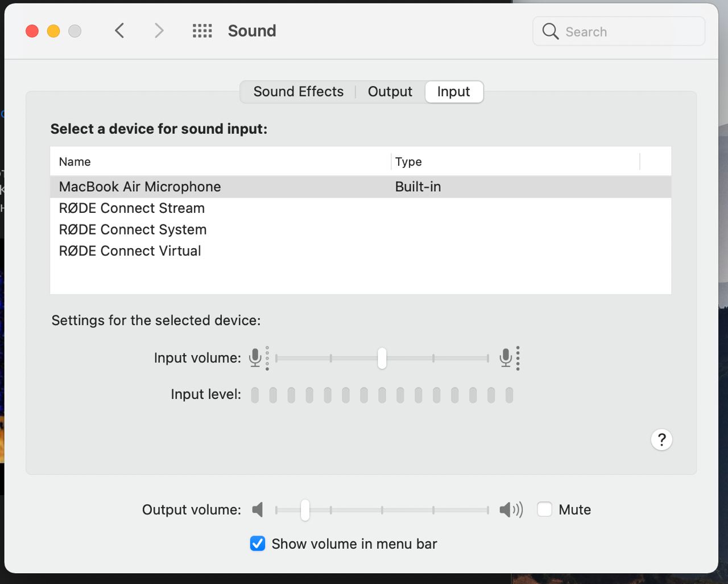Select RØDE Connect System input device
The height and width of the screenshot is (584, 728).
(133, 229)
